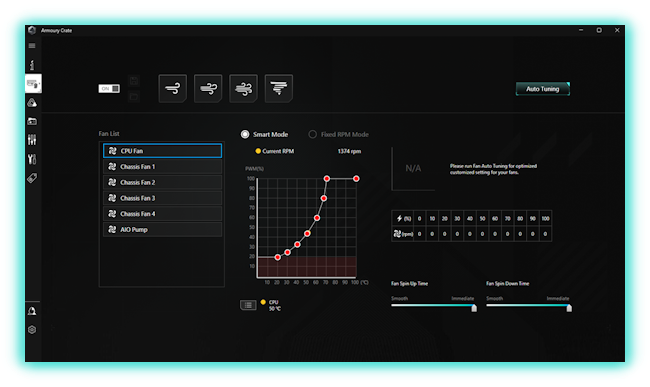This screenshot has width=650, height=387.
Task: Open the mixer sliders sidebar icon
Action: pyautogui.click(x=32, y=140)
